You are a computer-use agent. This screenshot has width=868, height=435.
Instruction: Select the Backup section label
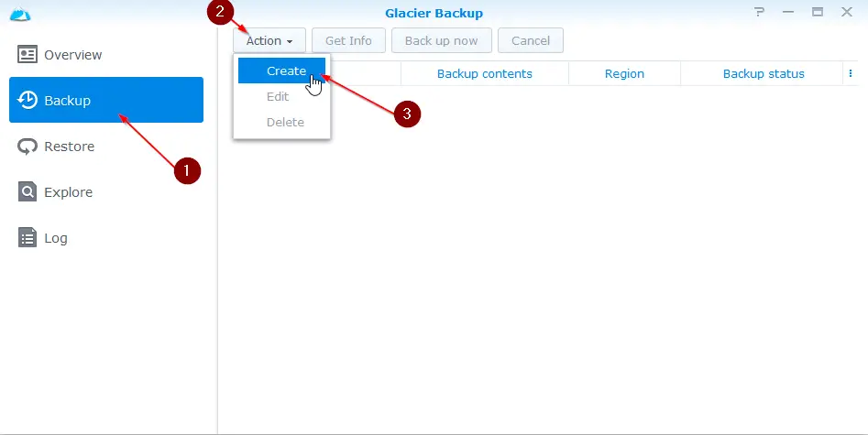67,100
